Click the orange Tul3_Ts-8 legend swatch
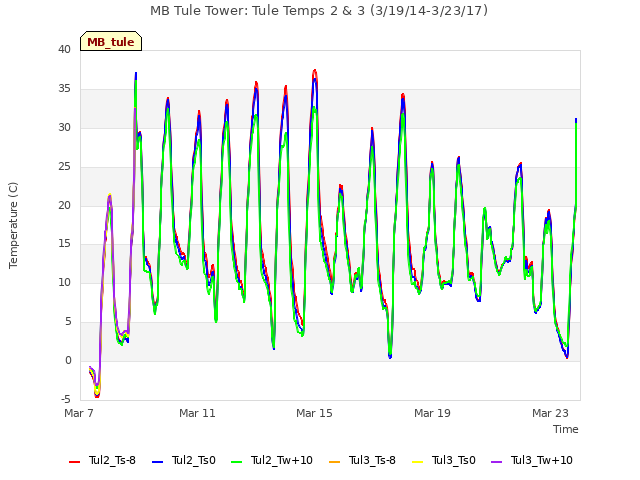The image size is (640, 480). [334, 462]
